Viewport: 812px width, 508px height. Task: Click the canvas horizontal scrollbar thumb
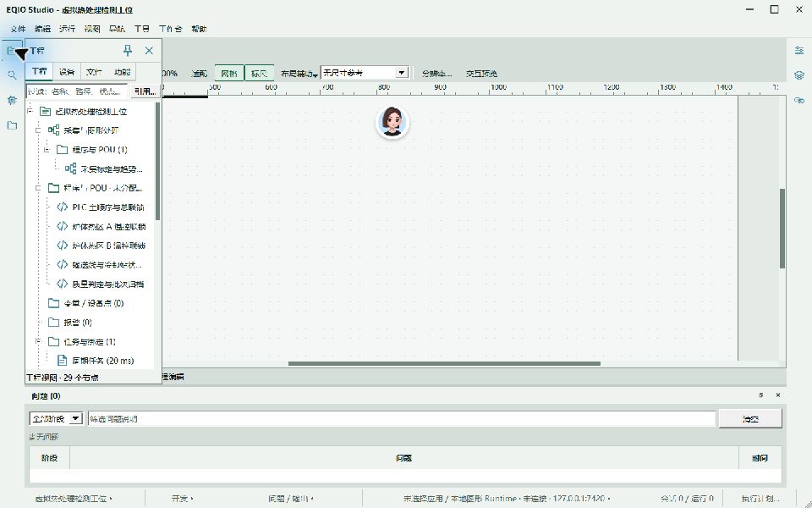coord(444,363)
